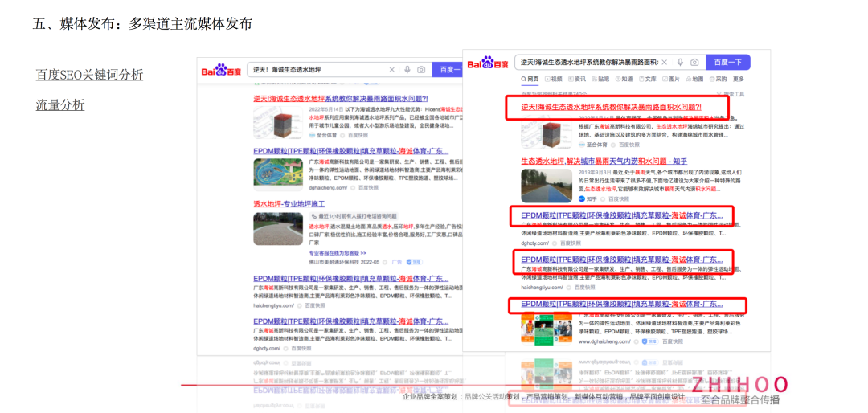Start voice search in right Baidu window

680,63
